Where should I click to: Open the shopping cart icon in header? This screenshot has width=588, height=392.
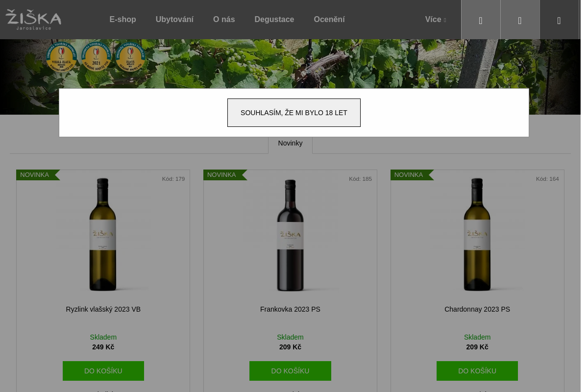[x=559, y=20]
